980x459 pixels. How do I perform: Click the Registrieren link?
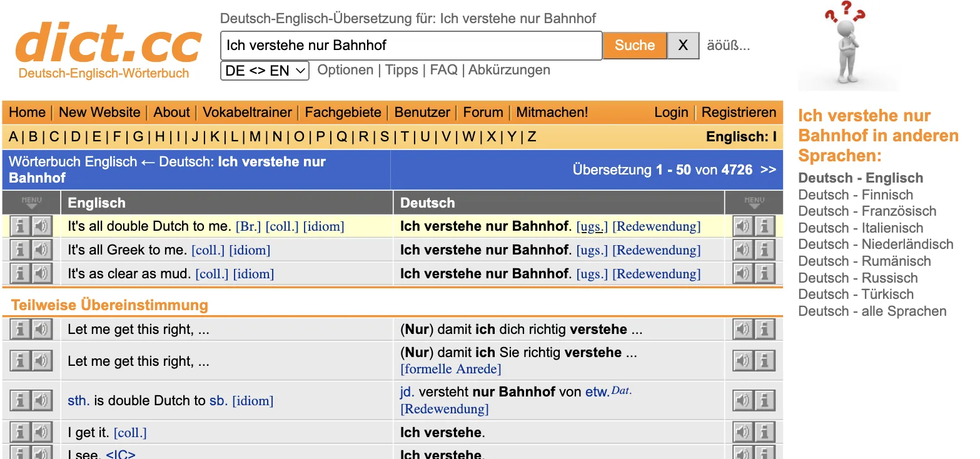(739, 113)
